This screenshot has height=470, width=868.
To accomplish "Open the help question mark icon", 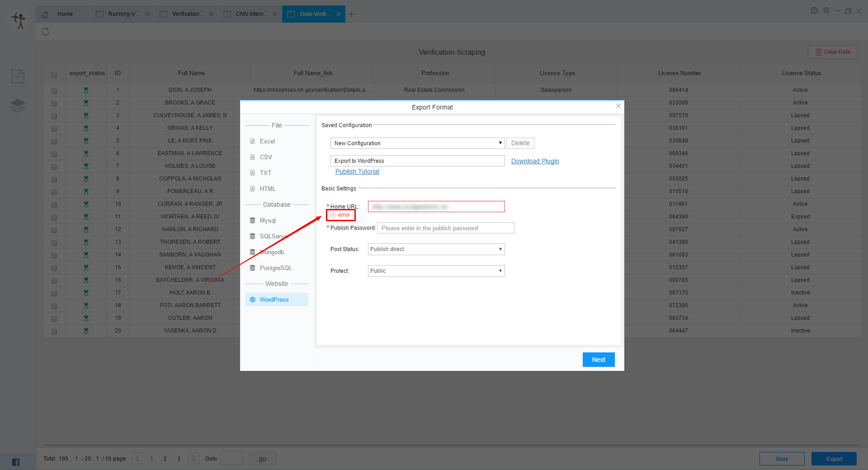I will (x=814, y=10).
